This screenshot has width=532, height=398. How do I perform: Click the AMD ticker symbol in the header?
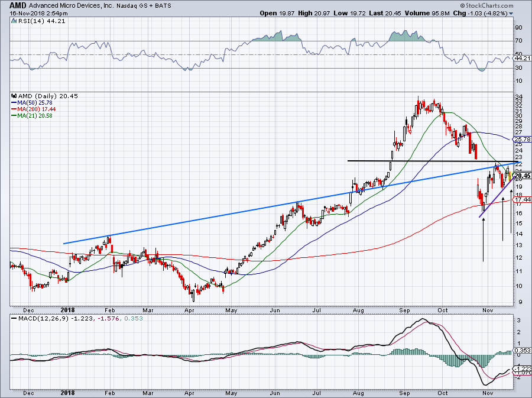tap(18, 5)
